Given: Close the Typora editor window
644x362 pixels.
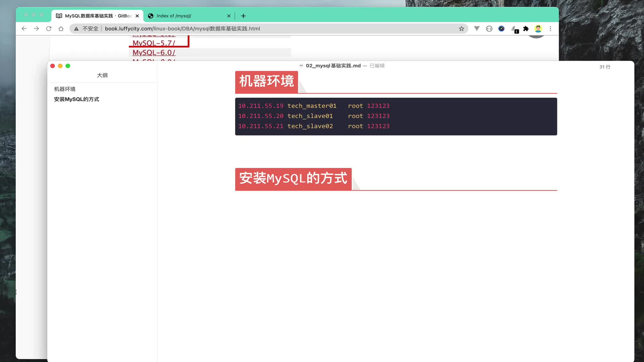Looking at the screenshot, I should pos(53,66).
